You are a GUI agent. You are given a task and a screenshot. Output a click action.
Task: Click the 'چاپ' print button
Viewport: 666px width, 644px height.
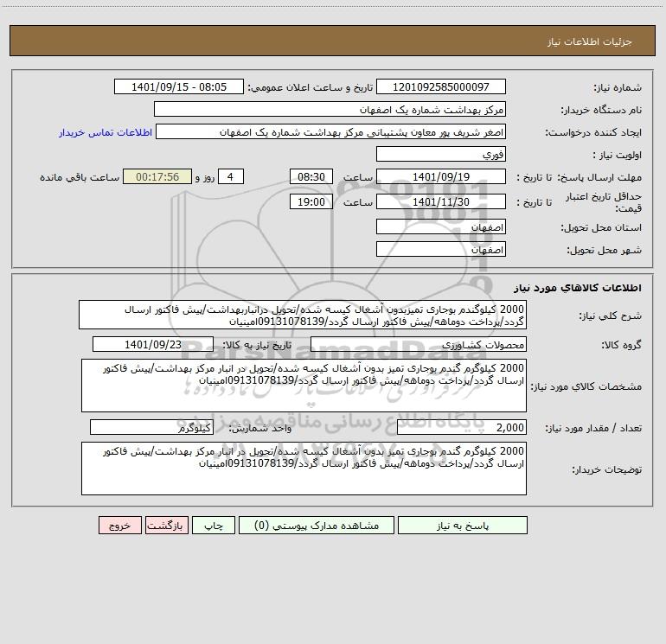tap(214, 526)
